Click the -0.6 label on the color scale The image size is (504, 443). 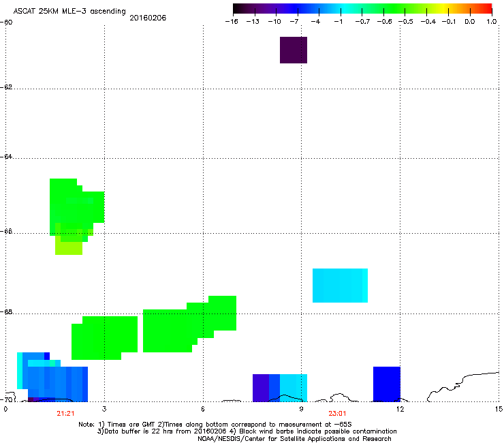[x=384, y=22]
